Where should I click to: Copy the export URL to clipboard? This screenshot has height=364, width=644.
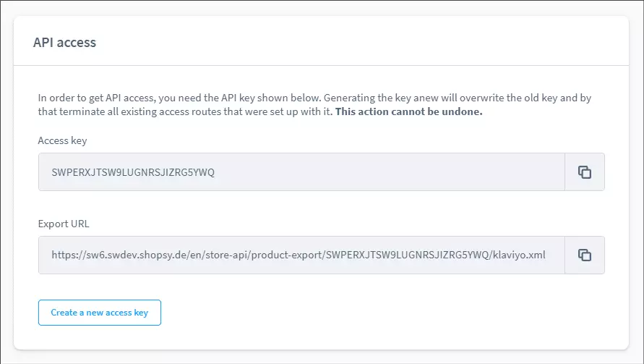[584, 255]
